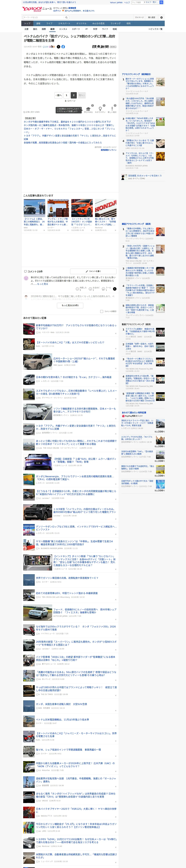186x868 pixels.
Task: Open 日産新型 NX8 article thumbnail
Action: pos(38,462)
